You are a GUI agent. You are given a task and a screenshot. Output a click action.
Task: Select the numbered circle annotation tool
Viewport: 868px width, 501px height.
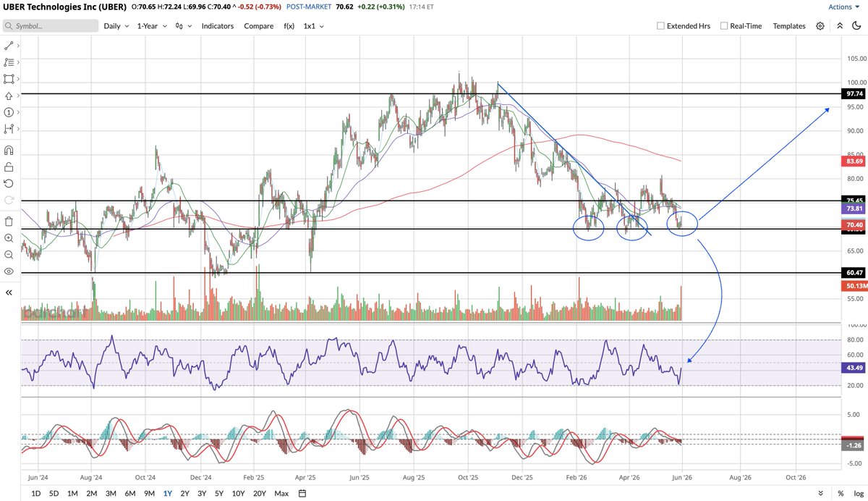point(8,113)
